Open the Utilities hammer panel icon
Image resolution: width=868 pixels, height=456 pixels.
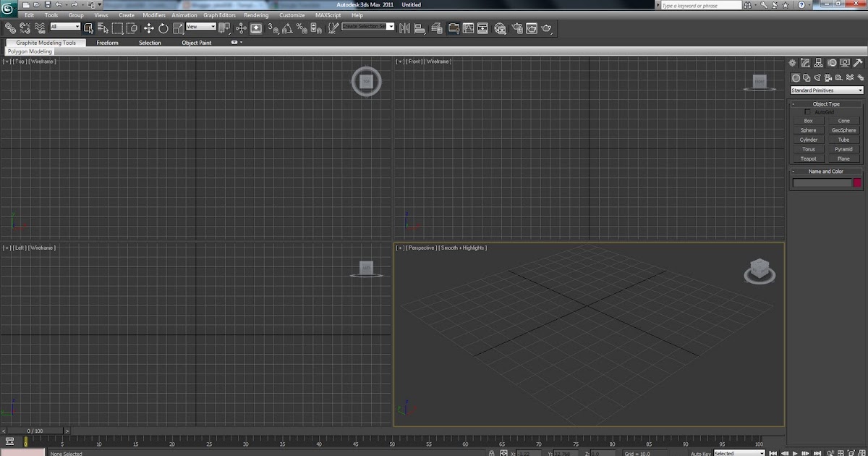click(x=859, y=63)
